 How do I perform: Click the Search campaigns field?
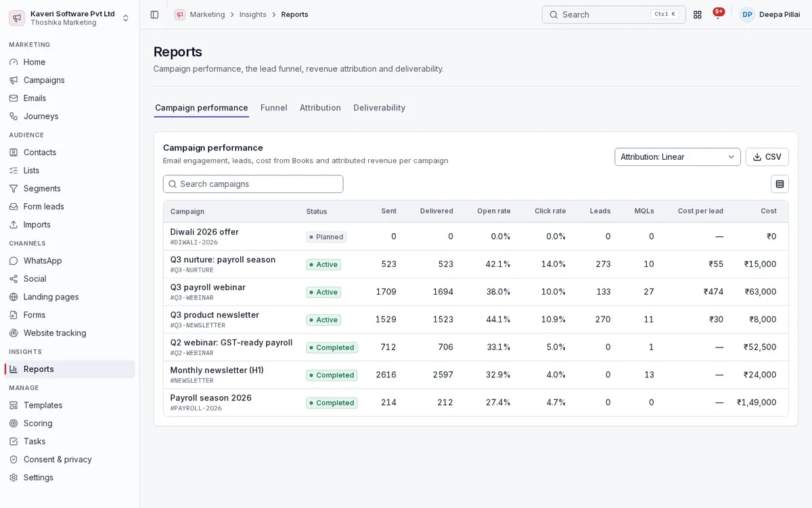coord(253,184)
